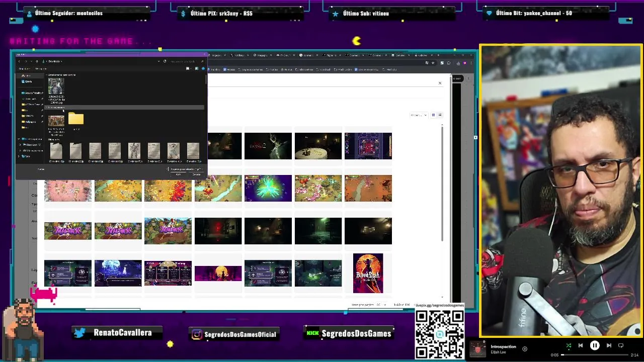Select the purple sunset banner thumbnail
The image size is (644, 362).
218,273
